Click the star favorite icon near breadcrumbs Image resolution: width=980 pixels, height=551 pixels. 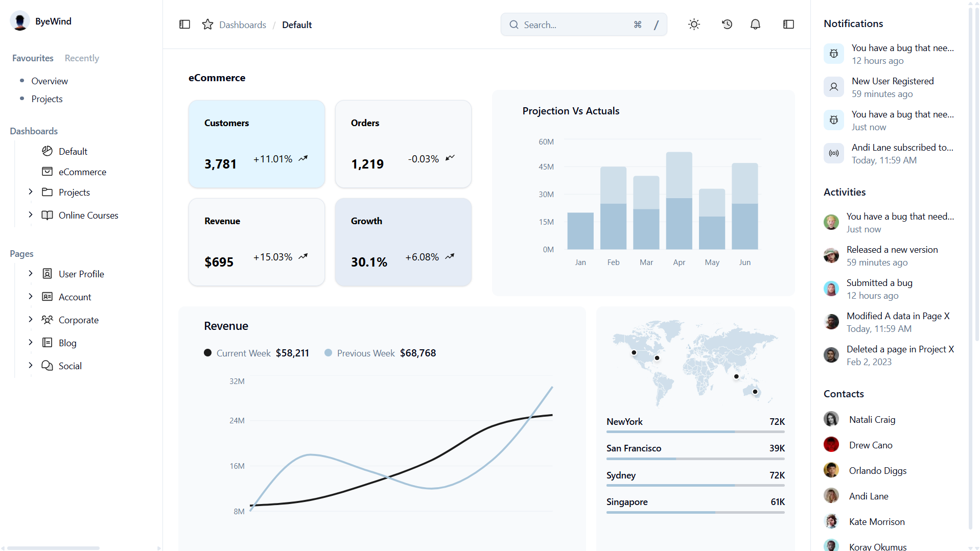(207, 24)
